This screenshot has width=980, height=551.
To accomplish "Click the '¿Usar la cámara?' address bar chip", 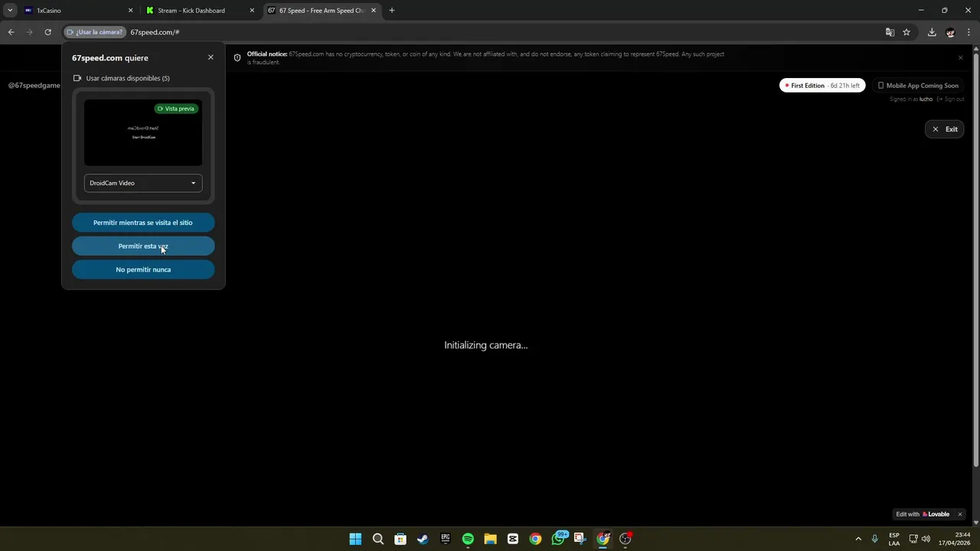I will pos(95,32).
